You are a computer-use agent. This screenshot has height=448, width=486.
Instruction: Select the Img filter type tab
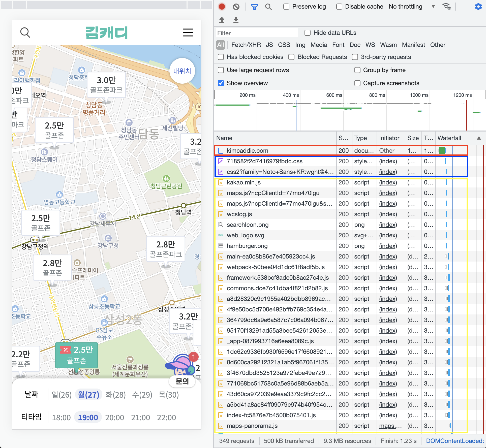click(300, 45)
